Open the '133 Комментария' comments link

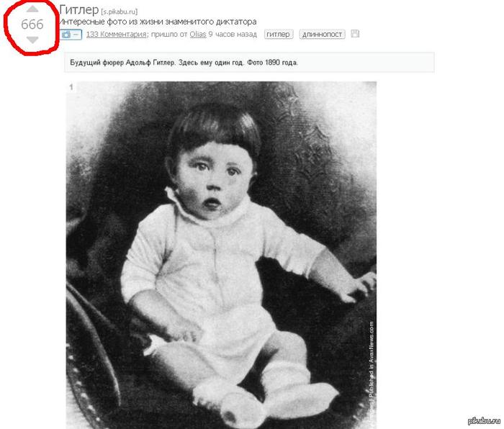pos(117,34)
